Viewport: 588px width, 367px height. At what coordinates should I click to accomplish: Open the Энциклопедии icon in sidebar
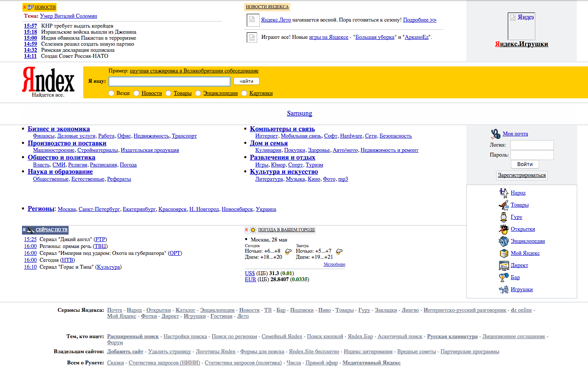[503, 241]
